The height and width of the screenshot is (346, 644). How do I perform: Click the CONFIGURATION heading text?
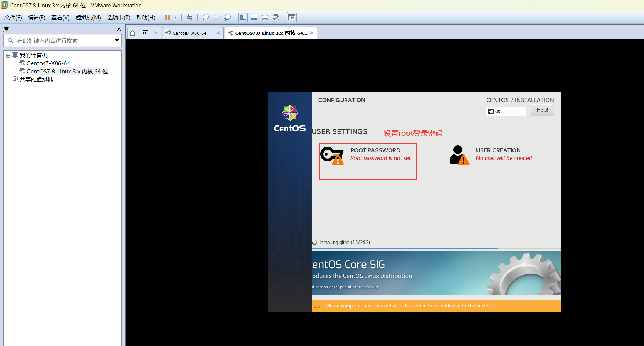[x=342, y=100]
